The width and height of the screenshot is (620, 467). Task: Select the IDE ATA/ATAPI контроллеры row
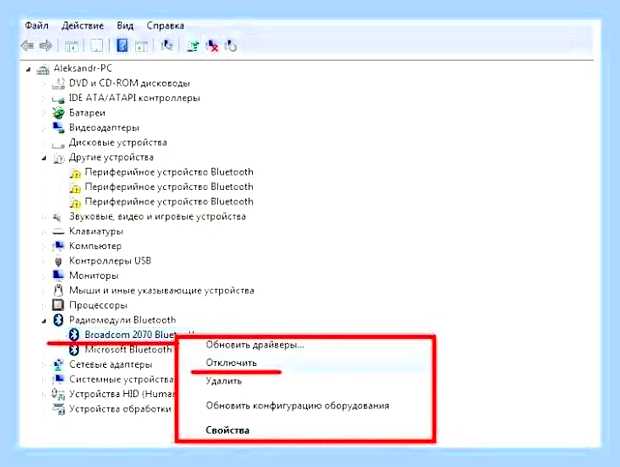(x=134, y=98)
